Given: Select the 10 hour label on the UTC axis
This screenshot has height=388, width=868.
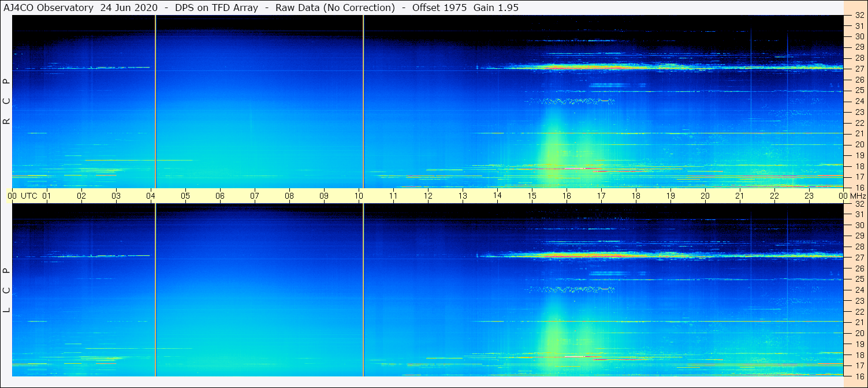Looking at the screenshot, I should coord(359,196).
